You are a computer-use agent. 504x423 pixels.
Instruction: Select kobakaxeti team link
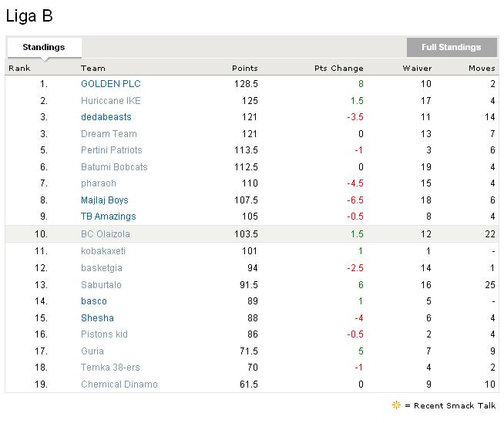click(102, 251)
